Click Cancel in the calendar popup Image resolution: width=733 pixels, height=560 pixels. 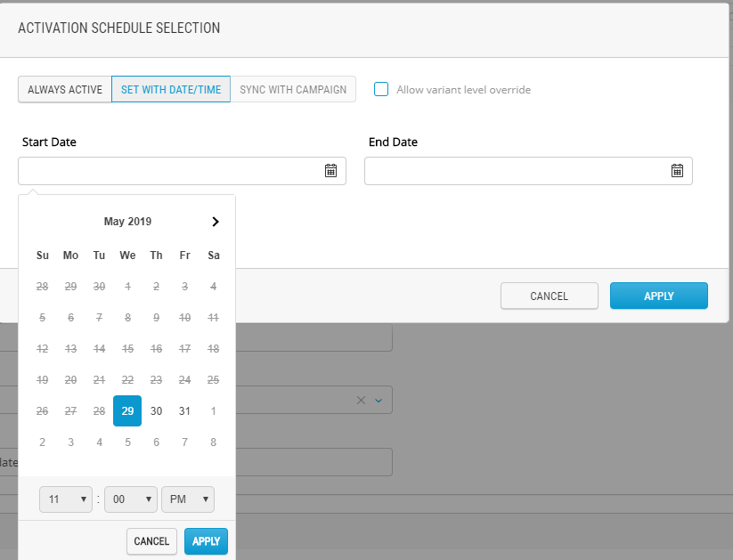(x=151, y=541)
